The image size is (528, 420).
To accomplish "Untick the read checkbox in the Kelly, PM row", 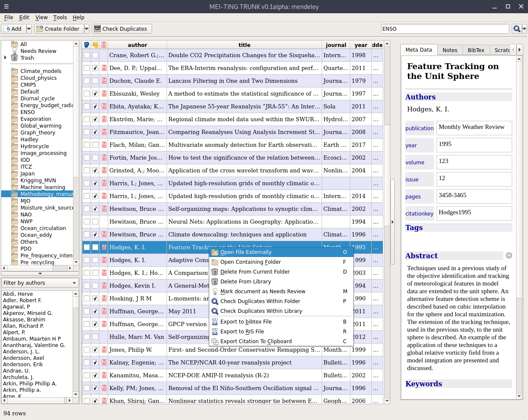I will (x=95, y=388).
